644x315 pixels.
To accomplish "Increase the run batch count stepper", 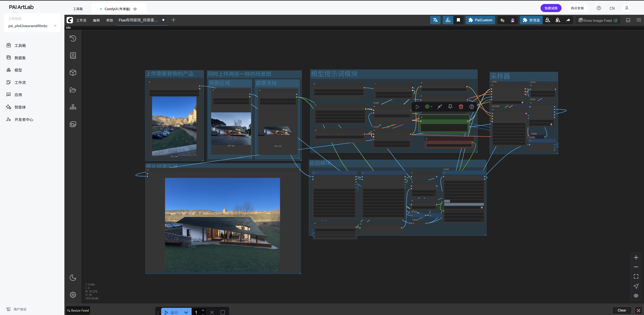I will coord(203,310).
